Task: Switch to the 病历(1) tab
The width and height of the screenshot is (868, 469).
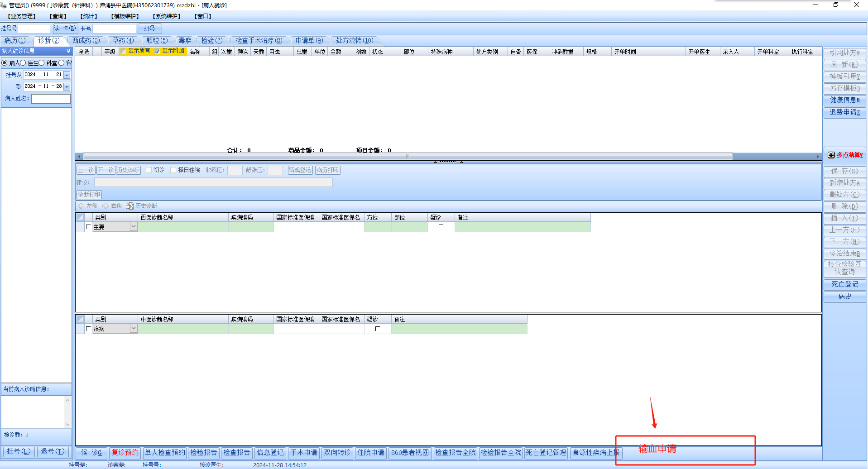Action: coord(15,41)
